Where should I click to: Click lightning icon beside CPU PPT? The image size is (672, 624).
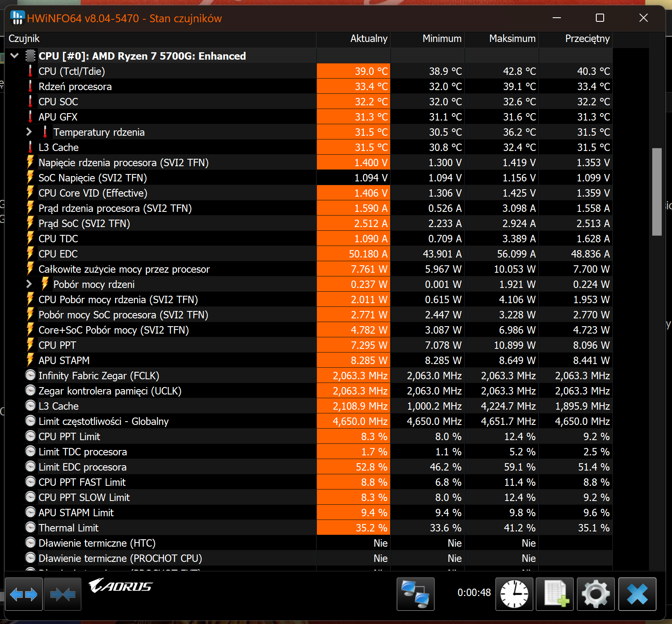[x=30, y=345]
